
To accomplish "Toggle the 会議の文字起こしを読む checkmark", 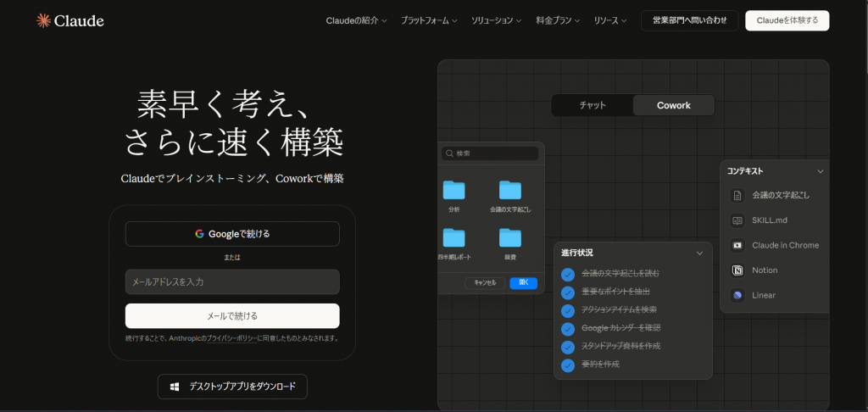I will point(568,273).
